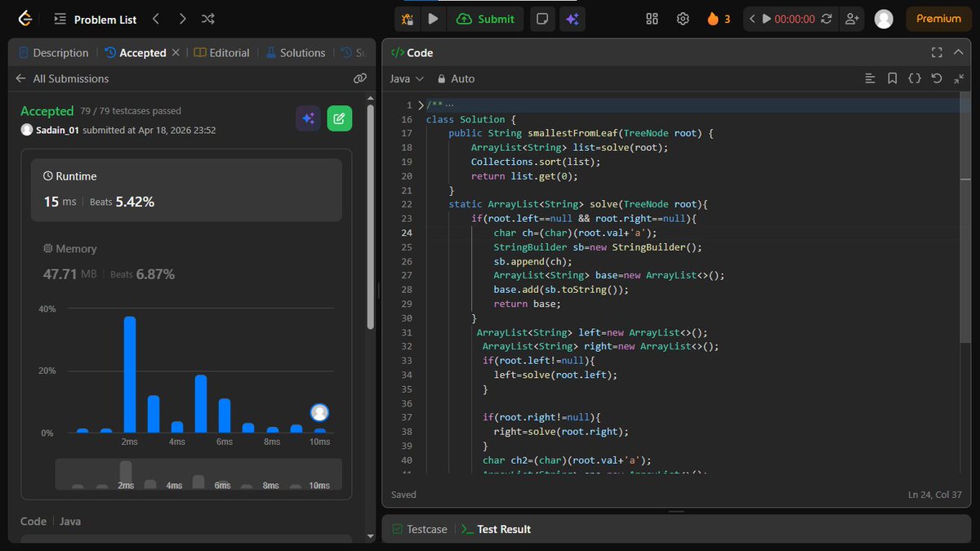Select the Accepted tab
The image size is (980, 551).
(x=135, y=52)
